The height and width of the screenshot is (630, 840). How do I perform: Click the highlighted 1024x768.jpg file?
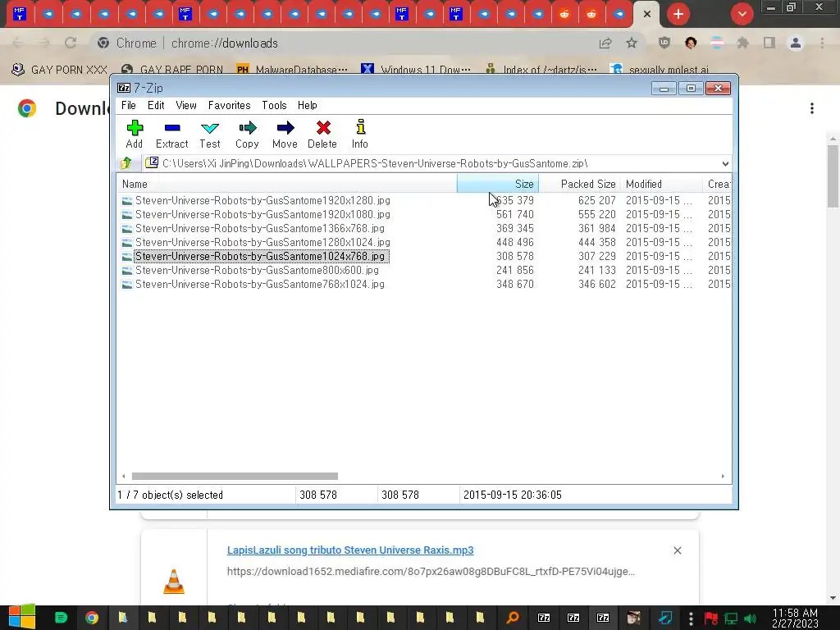coord(260,256)
